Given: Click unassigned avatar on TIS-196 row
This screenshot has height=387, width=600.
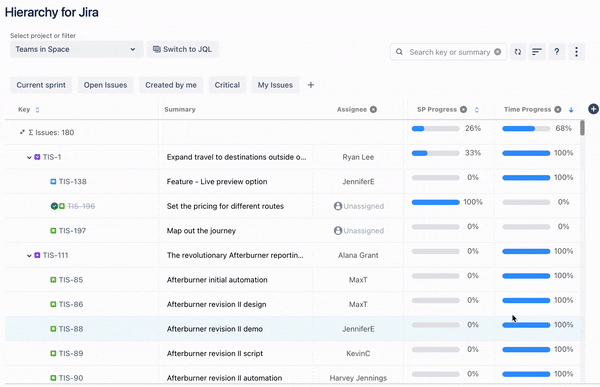Looking at the screenshot, I should click(x=338, y=206).
